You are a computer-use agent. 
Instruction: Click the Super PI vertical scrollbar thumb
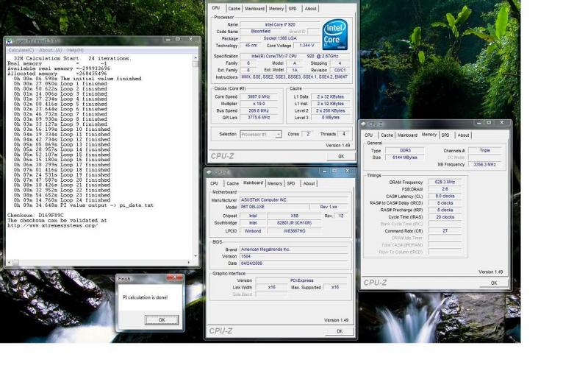coord(196,64)
